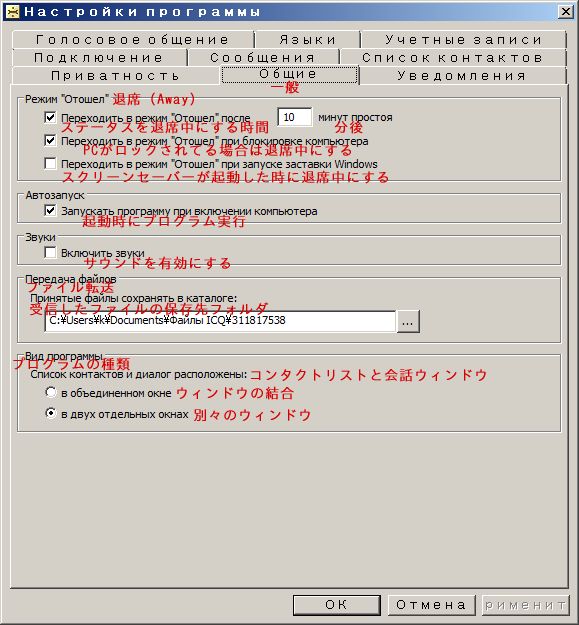Select "в объединенном окне" radio option
This screenshot has height=625, width=579.
(51, 392)
